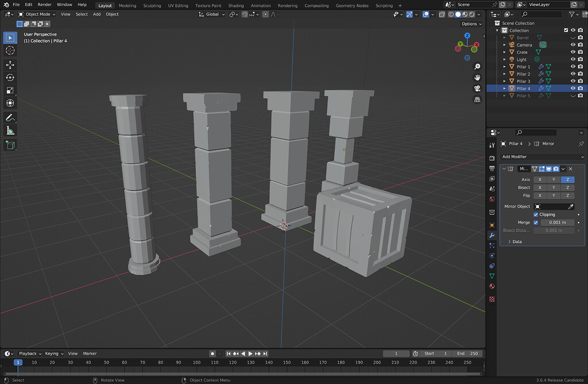
Task: Expand the Data section of the Mirror modifier
Action: tap(515, 241)
